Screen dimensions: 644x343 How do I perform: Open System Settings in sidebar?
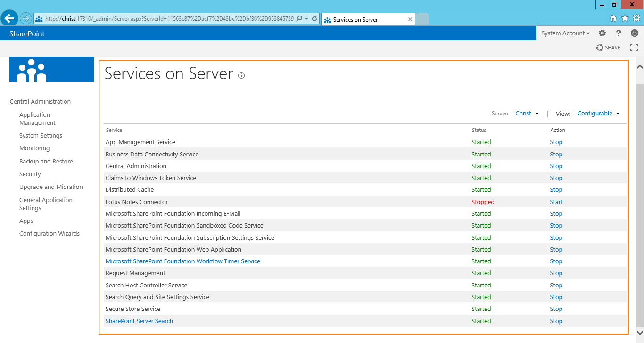(41, 135)
